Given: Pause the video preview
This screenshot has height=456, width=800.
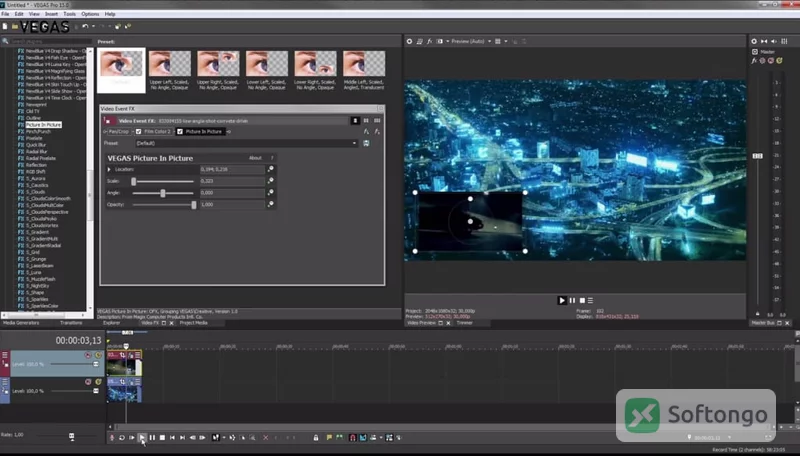Looking at the screenshot, I should 572,300.
